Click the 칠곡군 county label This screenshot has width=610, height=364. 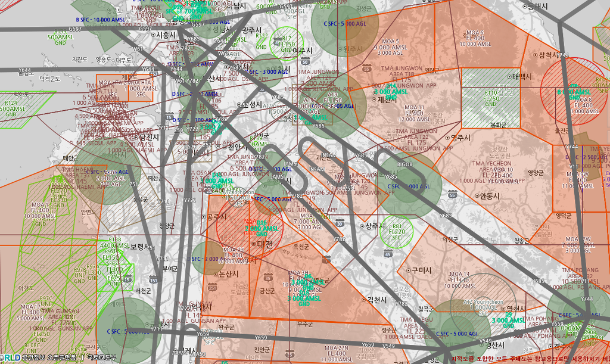point(426,309)
